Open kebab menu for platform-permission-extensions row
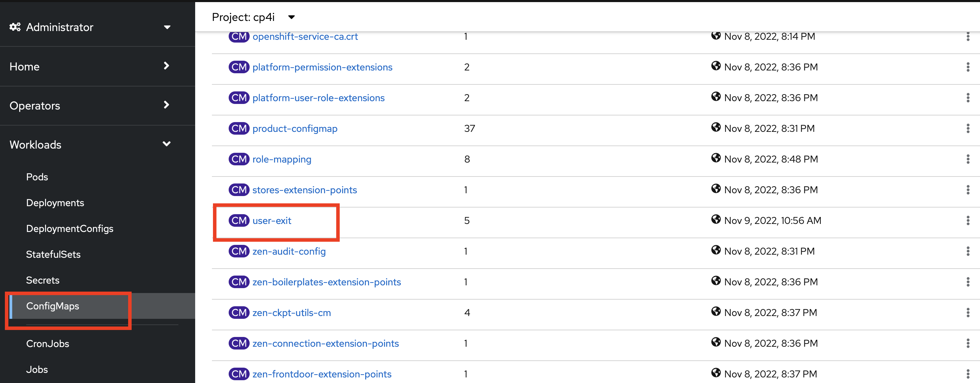Image resolution: width=980 pixels, height=383 pixels. pyautogui.click(x=967, y=67)
